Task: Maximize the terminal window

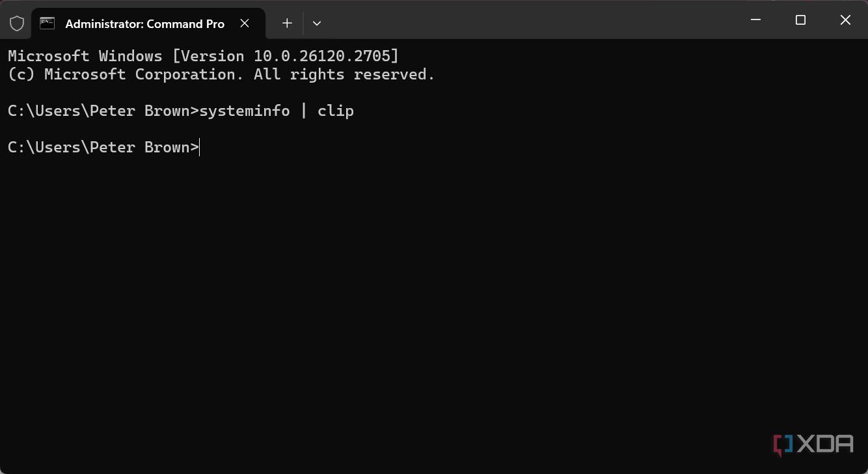Action: [x=800, y=20]
